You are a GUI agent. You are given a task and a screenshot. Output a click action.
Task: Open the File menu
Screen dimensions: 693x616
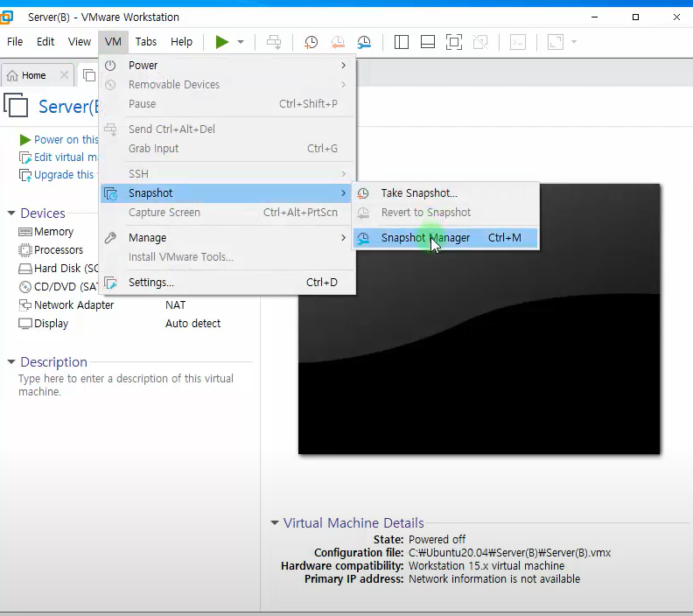coord(15,41)
